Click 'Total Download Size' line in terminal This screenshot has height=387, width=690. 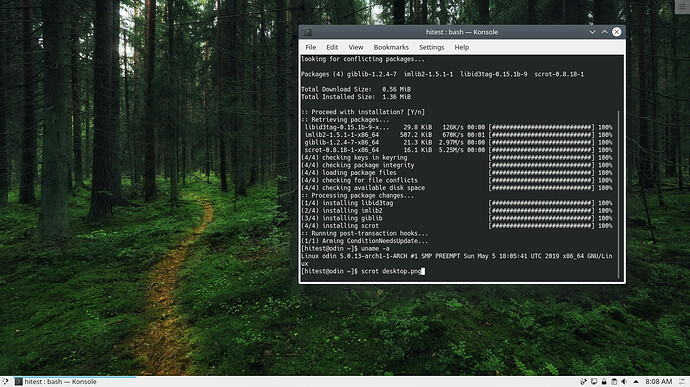tap(356, 89)
